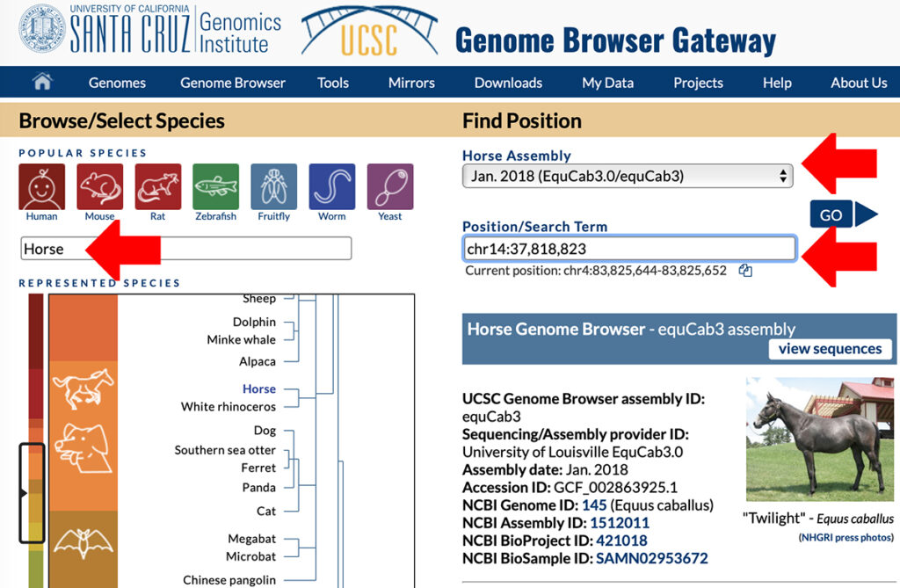This screenshot has height=588, width=900.
Task: Select the Human species icon
Action: coord(42,186)
